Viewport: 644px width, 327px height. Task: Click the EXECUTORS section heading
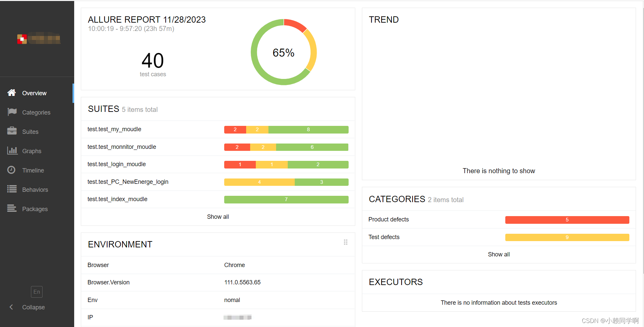click(396, 282)
